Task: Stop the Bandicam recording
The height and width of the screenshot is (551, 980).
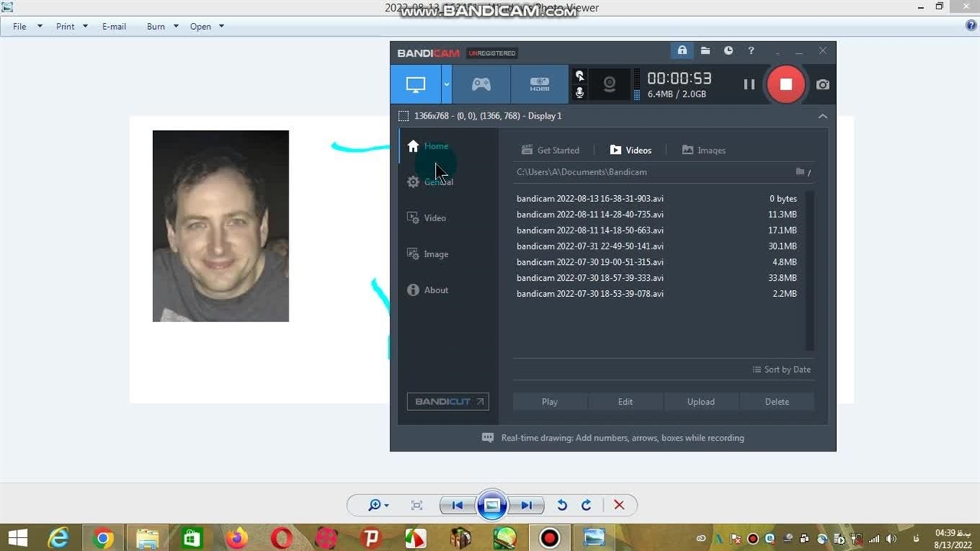Action: coord(786,84)
